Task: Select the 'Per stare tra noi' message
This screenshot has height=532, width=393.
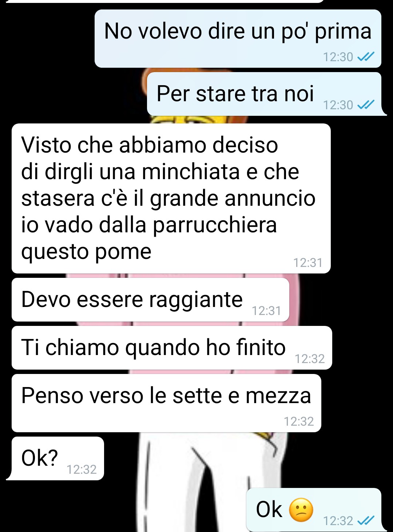Action: [x=264, y=94]
